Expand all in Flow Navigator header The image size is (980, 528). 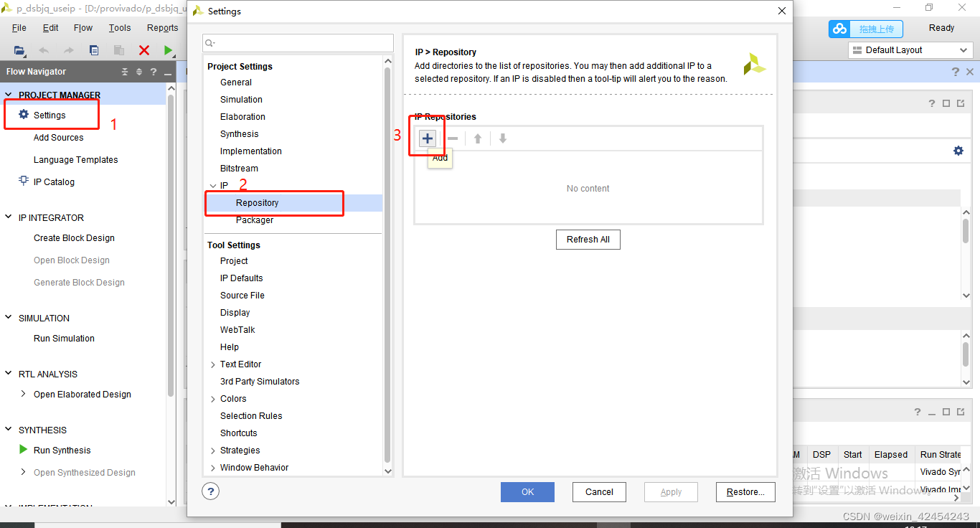pos(138,72)
